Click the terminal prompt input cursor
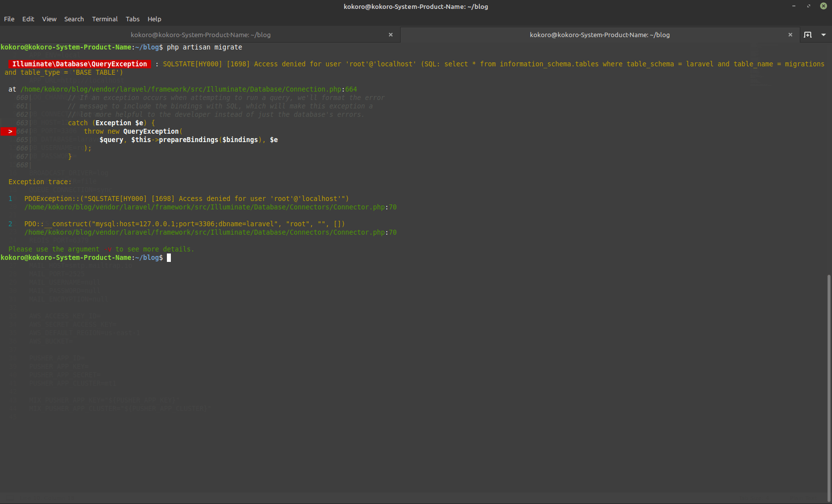 (169, 257)
